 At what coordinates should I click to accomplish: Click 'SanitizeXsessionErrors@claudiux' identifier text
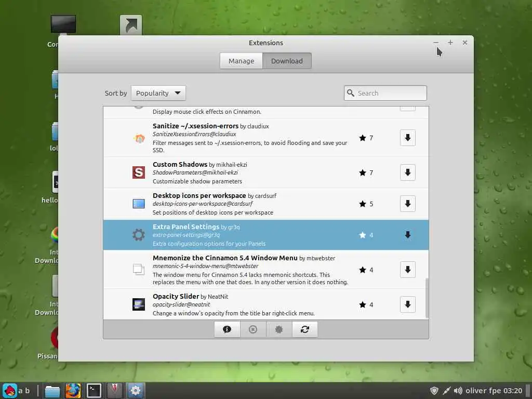coord(194,134)
